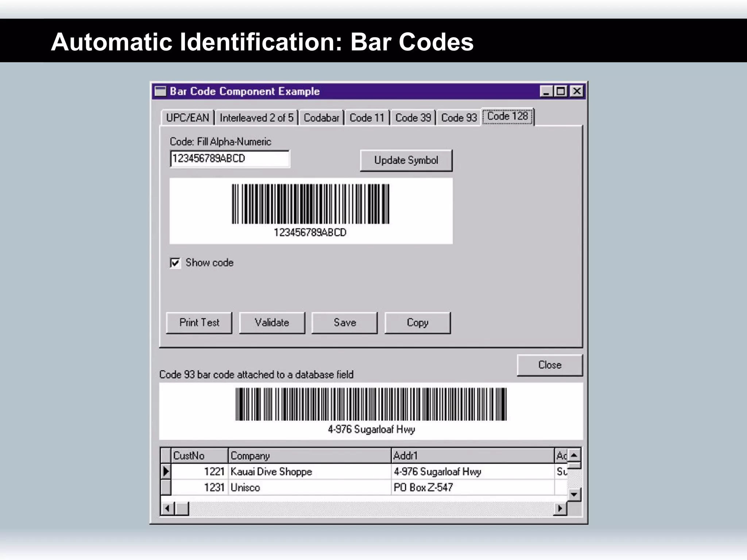This screenshot has height=560, width=747.
Task: Click the horizontal scrollbar thumb in the grid
Action: 182,508
